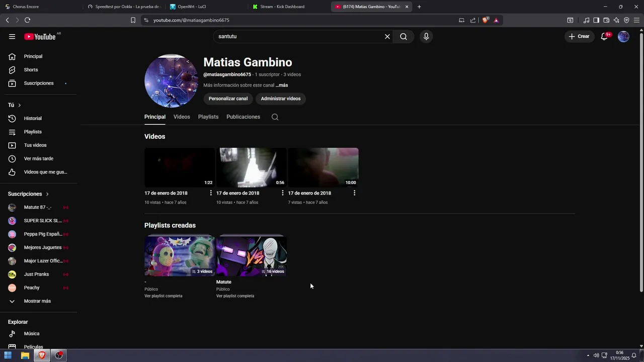This screenshot has height=362, width=644.
Task: Switch to the Speedtest por Ookla browser tab
Action: (123, 7)
